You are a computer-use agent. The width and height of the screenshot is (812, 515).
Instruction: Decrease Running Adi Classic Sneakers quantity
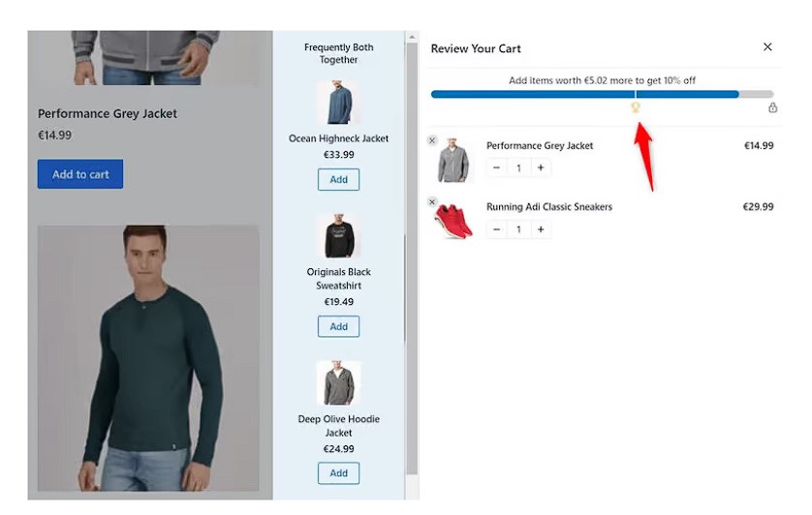pos(497,229)
